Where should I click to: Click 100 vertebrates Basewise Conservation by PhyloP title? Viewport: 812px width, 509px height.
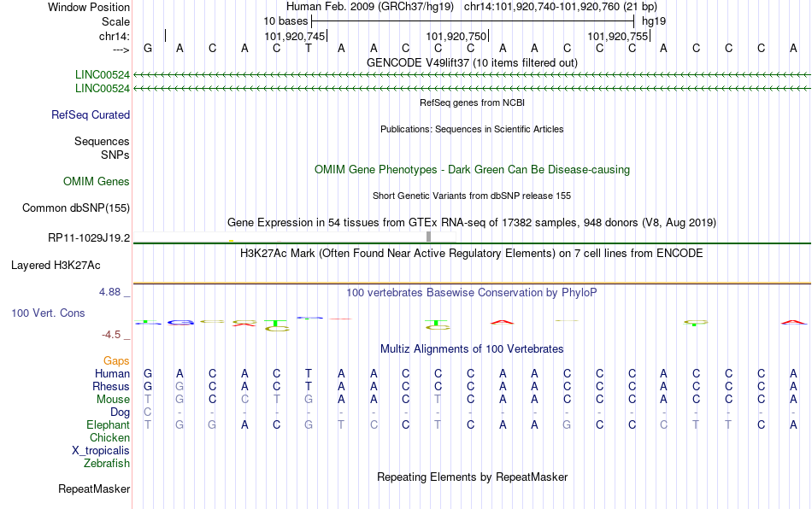472,292
